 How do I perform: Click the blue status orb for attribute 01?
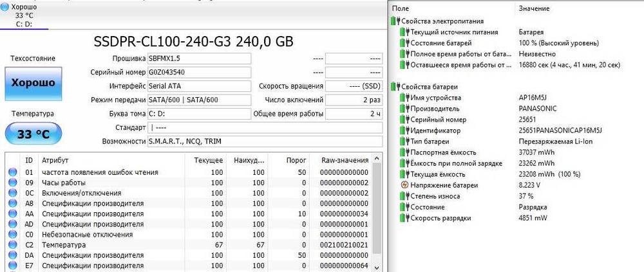click(12, 172)
